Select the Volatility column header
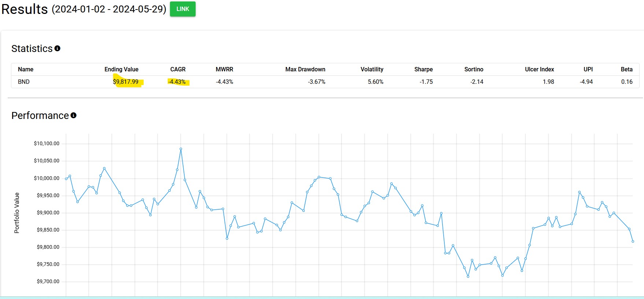This screenshot has width=644, height=299. tap(372, 69)
